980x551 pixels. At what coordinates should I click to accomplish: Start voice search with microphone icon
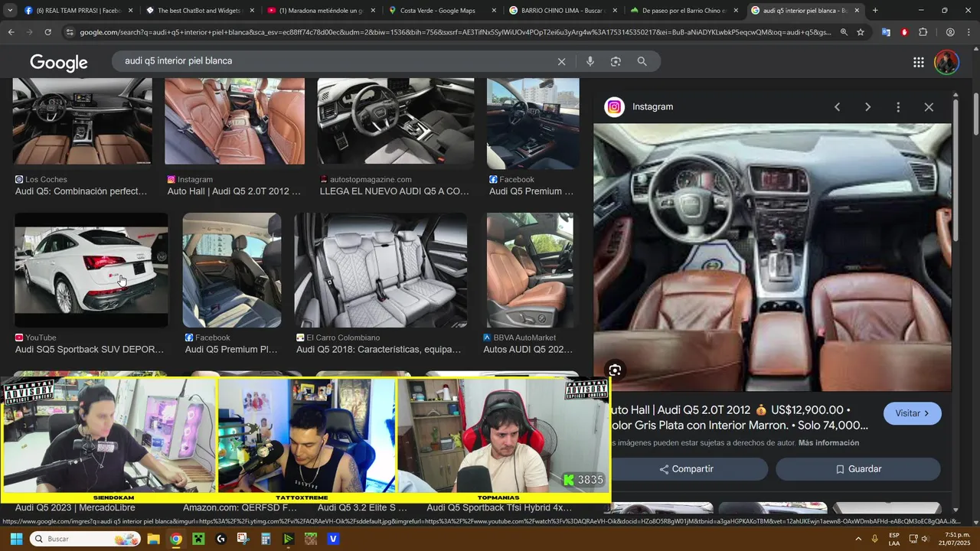[590, 61]
